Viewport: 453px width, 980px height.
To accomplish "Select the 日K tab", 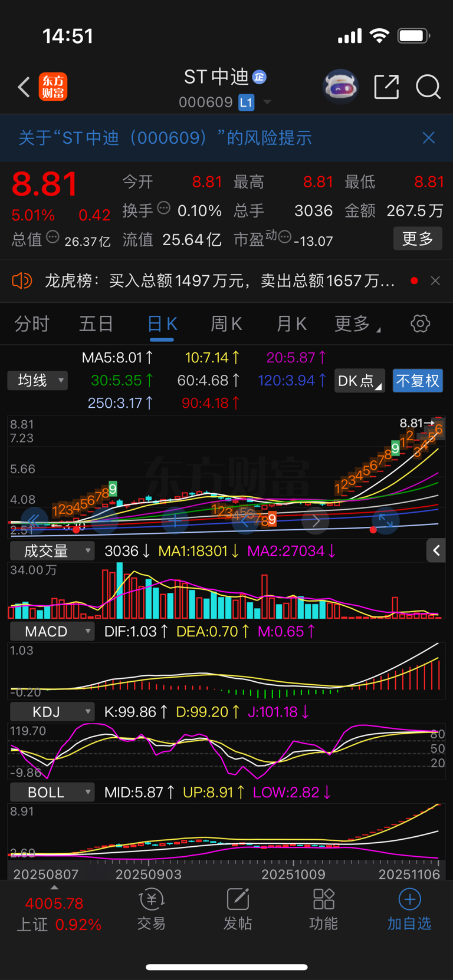I will (x=162, y=324).
